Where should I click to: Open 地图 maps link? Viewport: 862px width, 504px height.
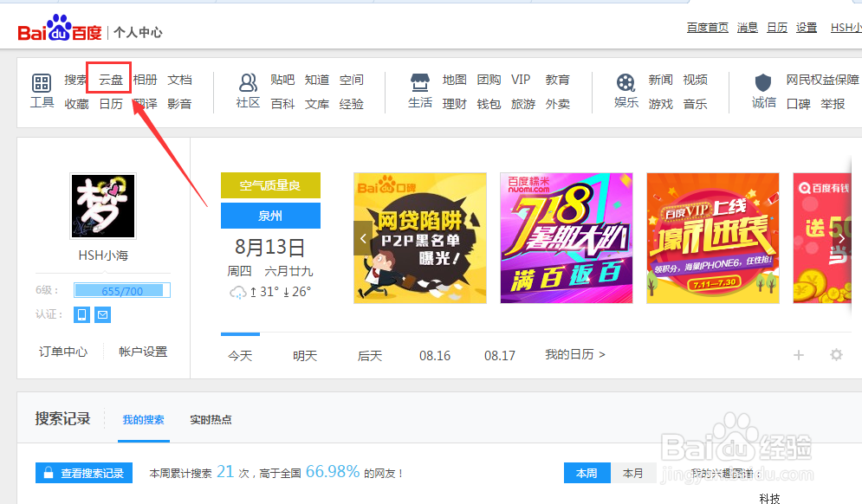455,80
